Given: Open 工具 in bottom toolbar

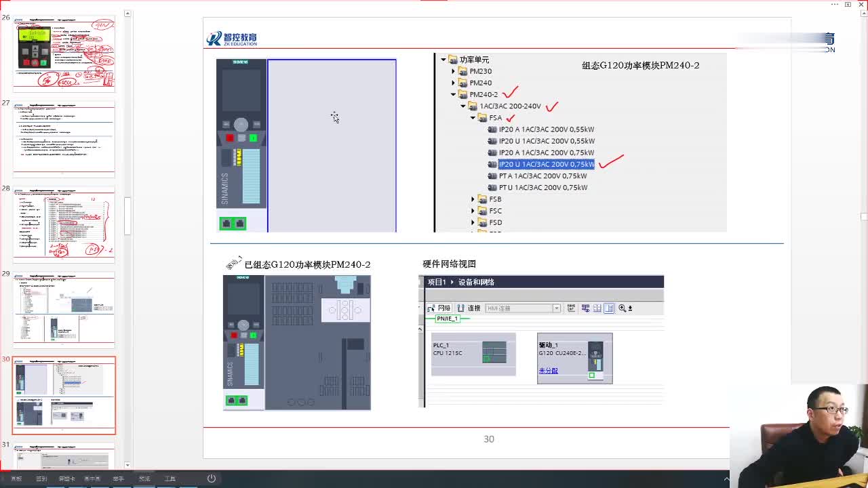Looking at the screenshot, I should pyautogui.click(x=170, y=479).
